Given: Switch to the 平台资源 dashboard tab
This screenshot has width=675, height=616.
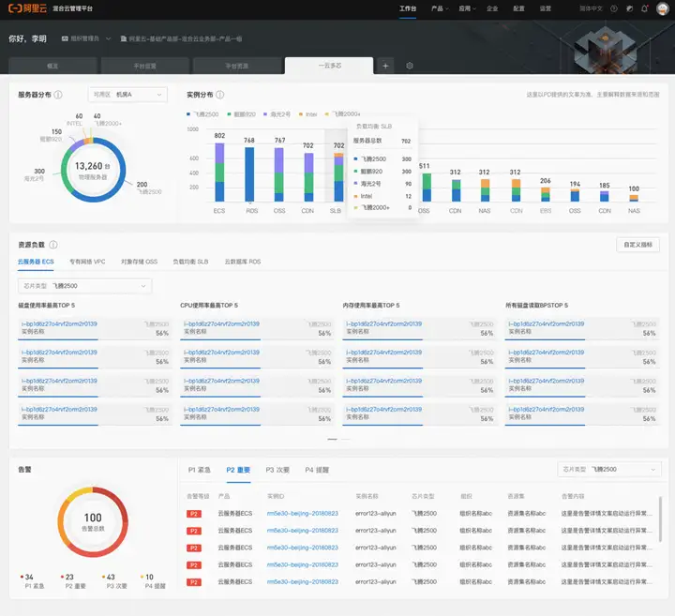Looking at the screenshot, I should pyautogui.click(x=237, y=66).
